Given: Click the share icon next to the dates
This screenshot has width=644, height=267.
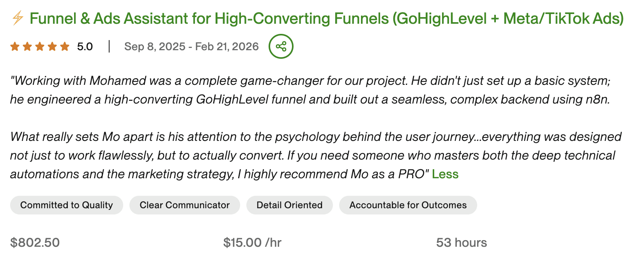Looking at the screenshot, I should (280, 46).
